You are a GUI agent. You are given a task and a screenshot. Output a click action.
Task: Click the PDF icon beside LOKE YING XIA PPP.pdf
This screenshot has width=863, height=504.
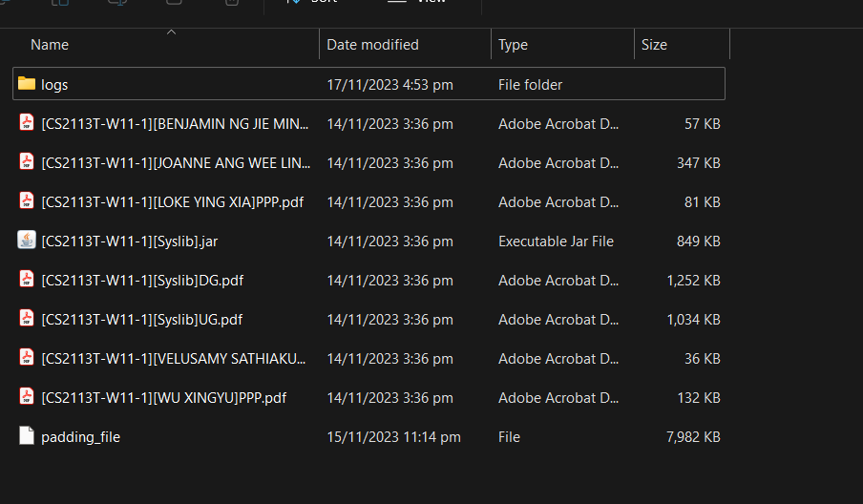coord(27,200)
